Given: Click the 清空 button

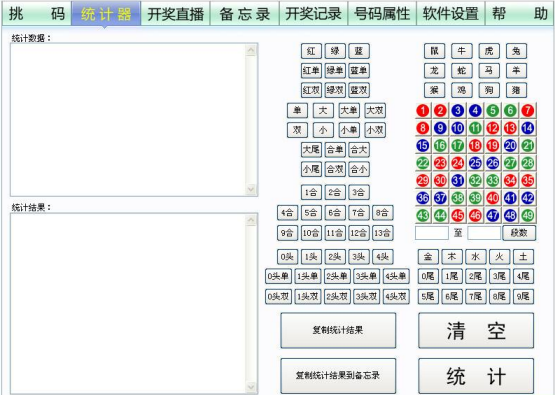Looking at the screenshot, I should pos(476,331).
